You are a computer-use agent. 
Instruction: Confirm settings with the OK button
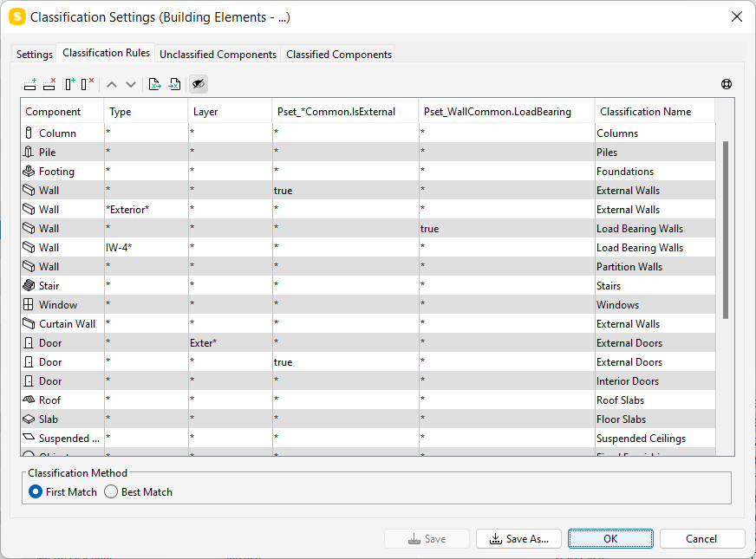point(610,538)
